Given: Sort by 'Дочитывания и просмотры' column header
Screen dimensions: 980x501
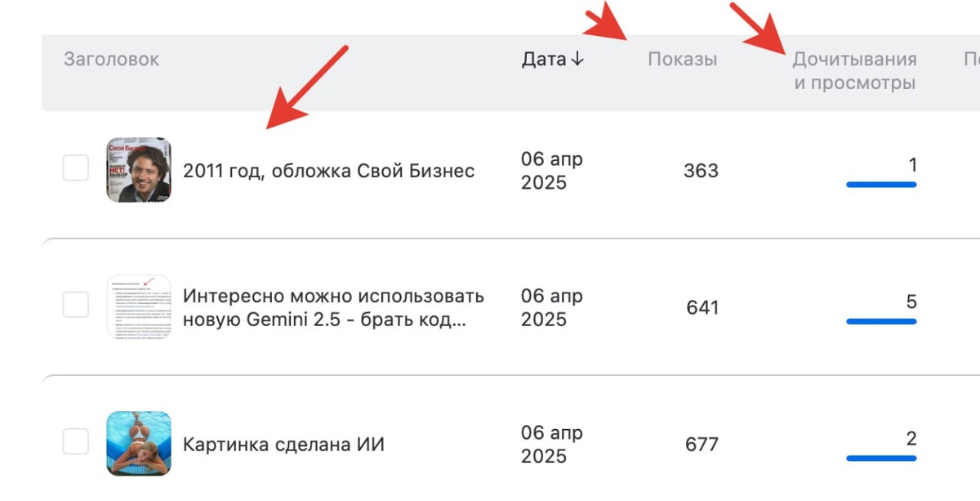Looking at the screenshot, I should coord(854,71).
